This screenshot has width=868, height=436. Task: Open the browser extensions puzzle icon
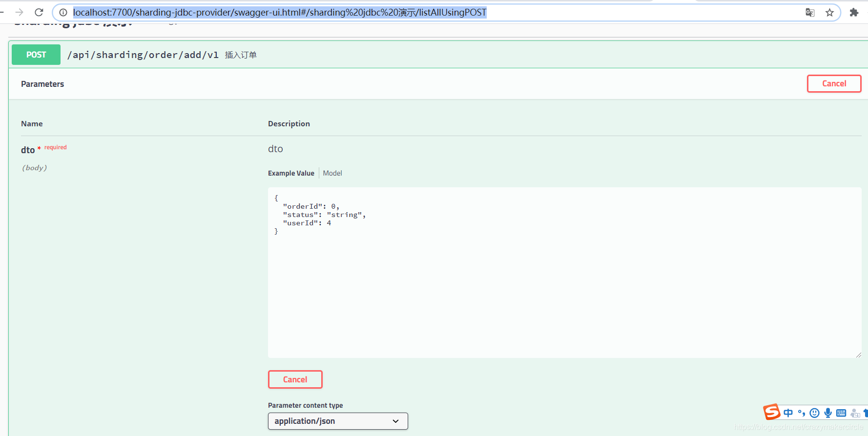[x=854, y=12]
